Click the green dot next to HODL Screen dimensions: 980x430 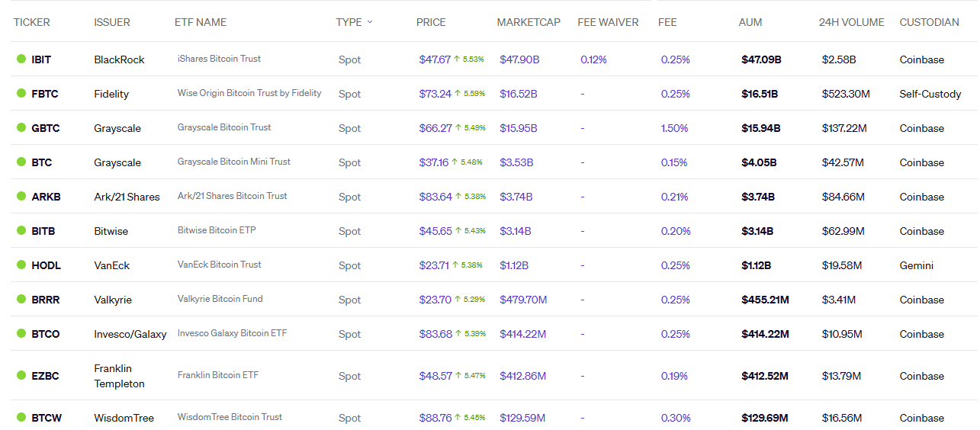tap(21, 265)
